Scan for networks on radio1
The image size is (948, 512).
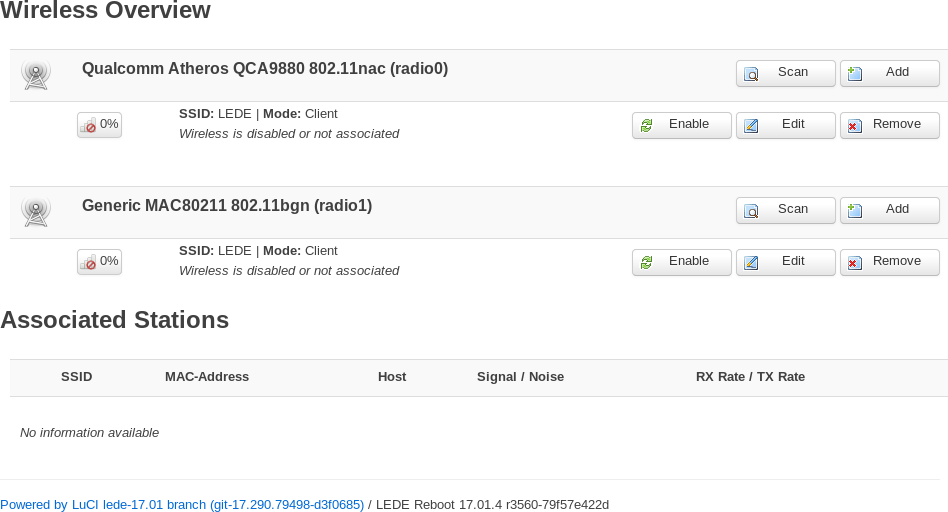(785, 210)
